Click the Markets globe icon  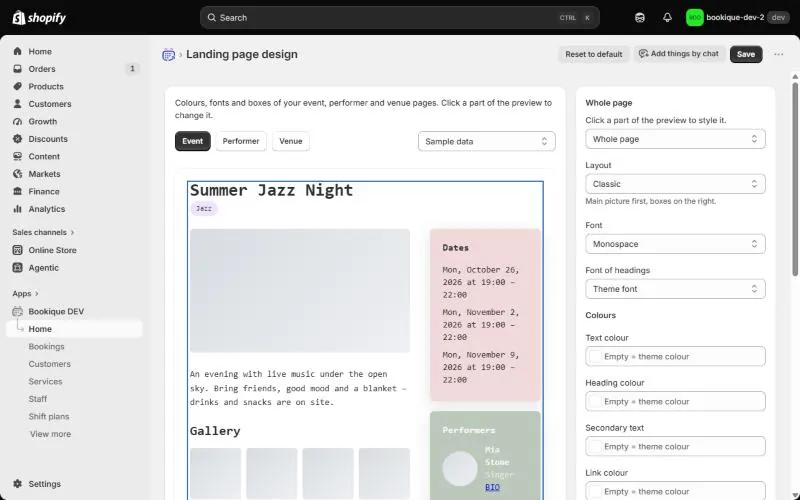point(17,174)
